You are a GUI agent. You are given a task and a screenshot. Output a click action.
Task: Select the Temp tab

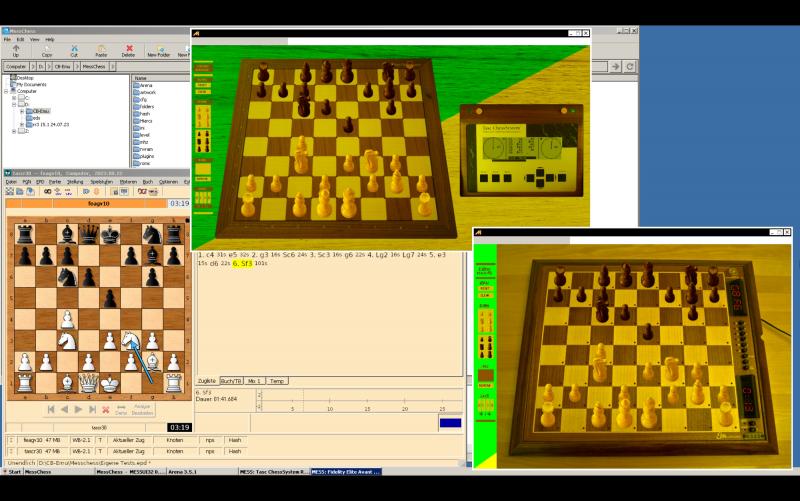click(x=278, y=381)
